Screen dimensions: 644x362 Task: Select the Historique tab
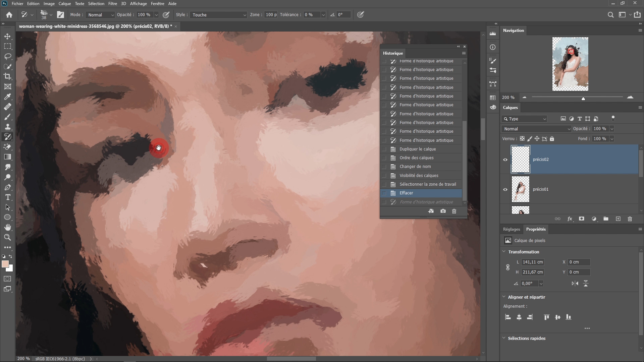[393, 53]
